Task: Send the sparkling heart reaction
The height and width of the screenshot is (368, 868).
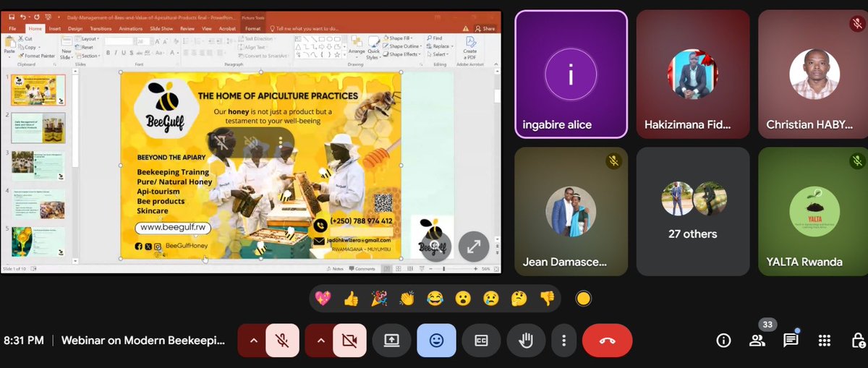Action: pyautogui.click(x=323, y=298)
